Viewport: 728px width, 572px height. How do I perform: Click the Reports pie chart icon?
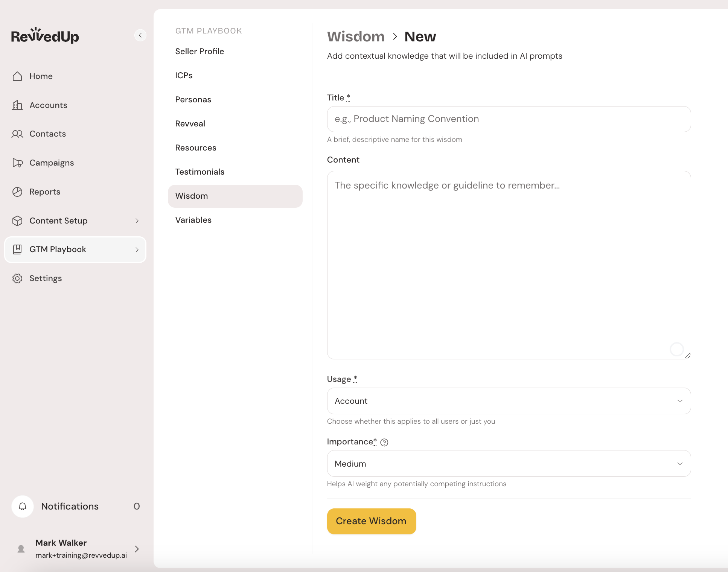pyautogui.click(x=17, y=192)
